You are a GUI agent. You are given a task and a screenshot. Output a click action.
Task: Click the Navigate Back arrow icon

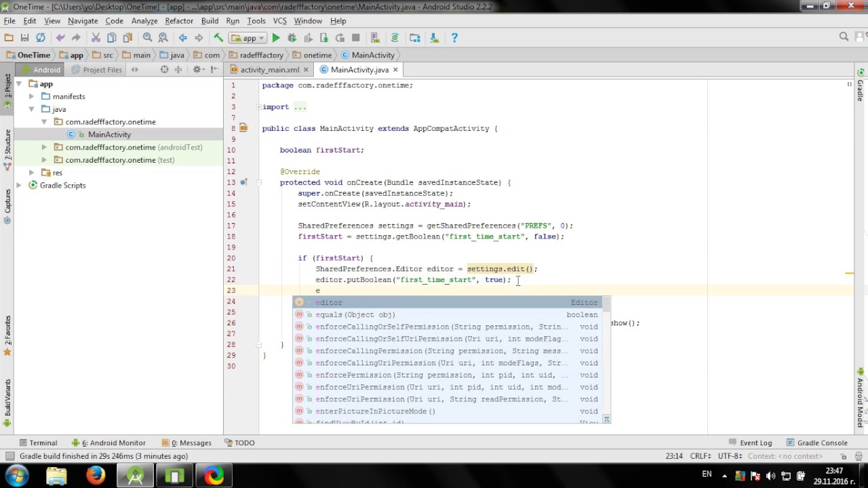pyautogui.click(x=182, y=38)
